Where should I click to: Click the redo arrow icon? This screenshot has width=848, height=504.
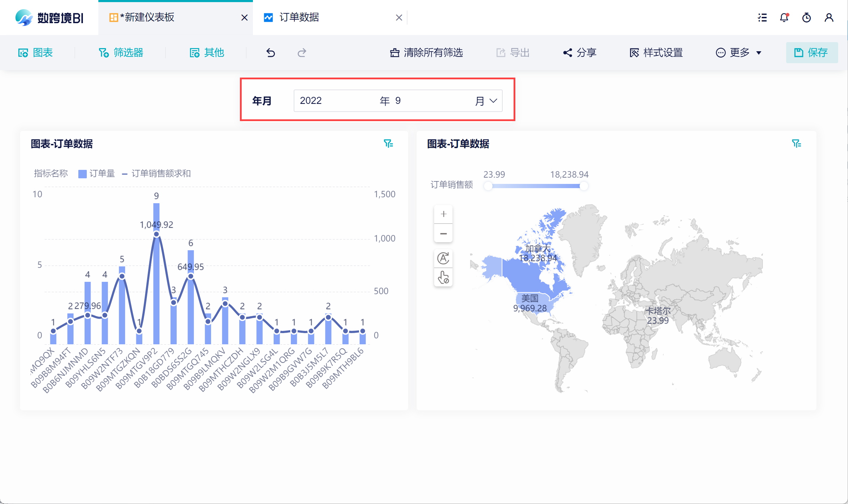302,53
